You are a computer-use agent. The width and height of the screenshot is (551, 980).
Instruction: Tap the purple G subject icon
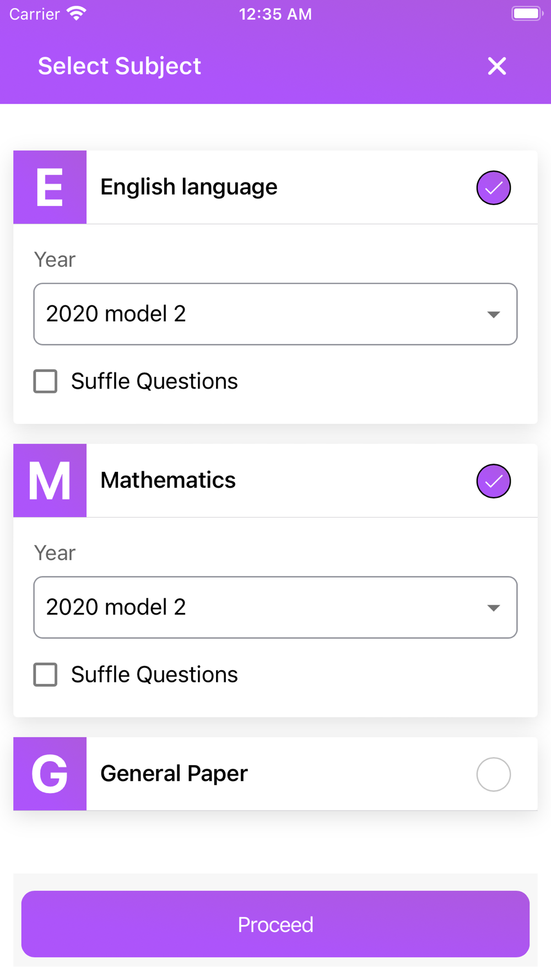click(50, 774)
